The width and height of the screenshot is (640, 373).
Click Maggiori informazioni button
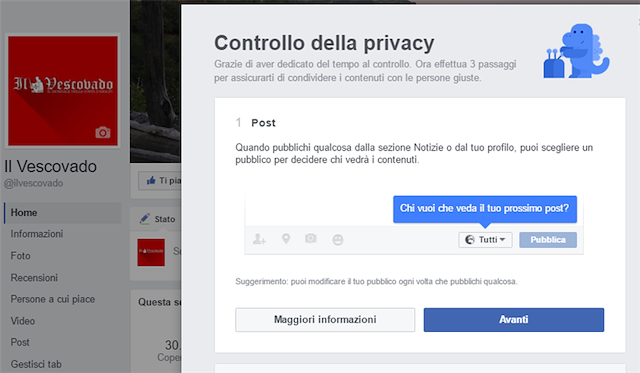pos(325,320)
